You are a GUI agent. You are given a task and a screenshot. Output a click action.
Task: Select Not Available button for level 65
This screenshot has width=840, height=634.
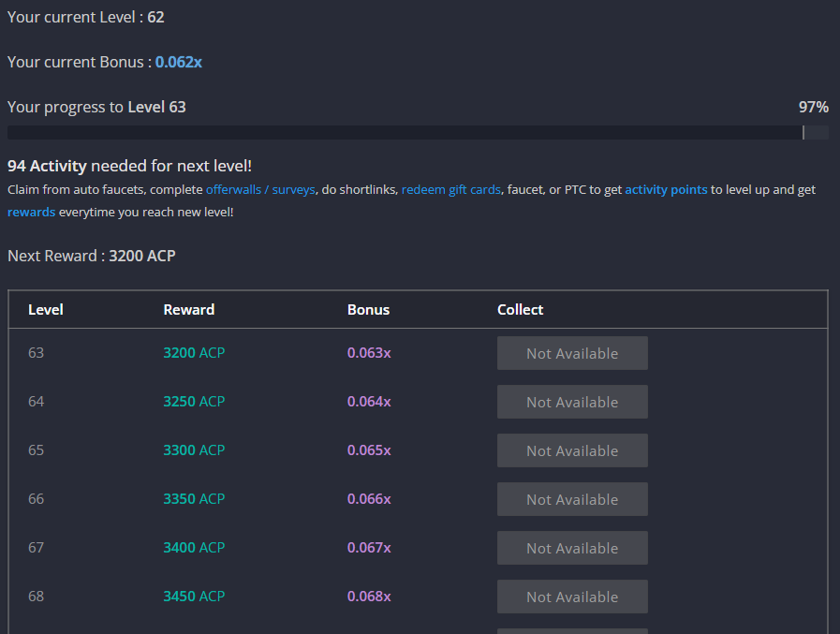[572, 450]
